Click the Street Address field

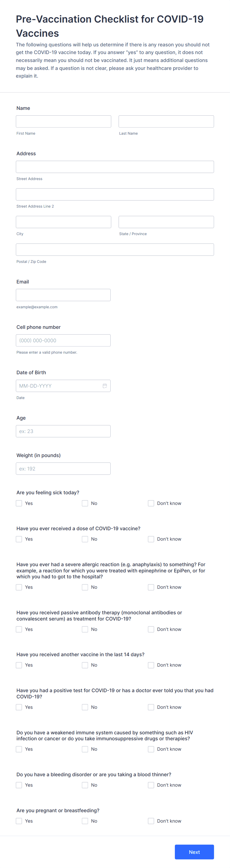pyautogui.click(x=115, y=166)
